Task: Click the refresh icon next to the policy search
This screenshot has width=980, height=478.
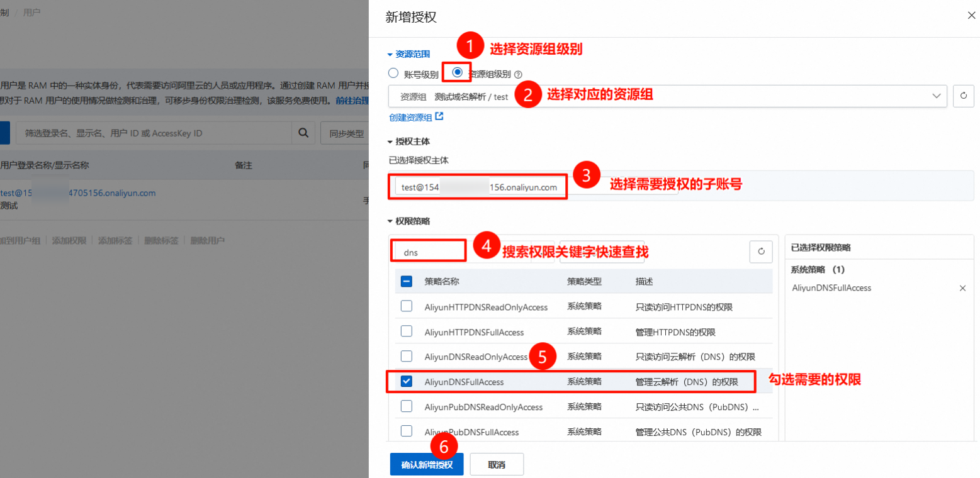Action: coord(760,252)
